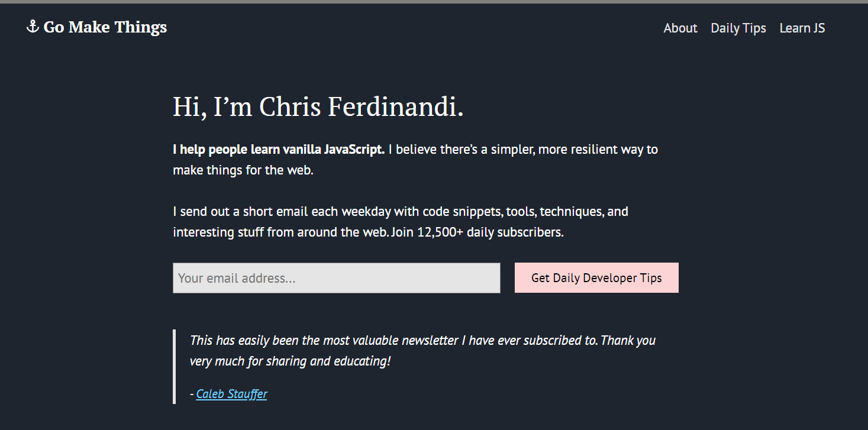Click the line make things for the web

click(243, 170)
